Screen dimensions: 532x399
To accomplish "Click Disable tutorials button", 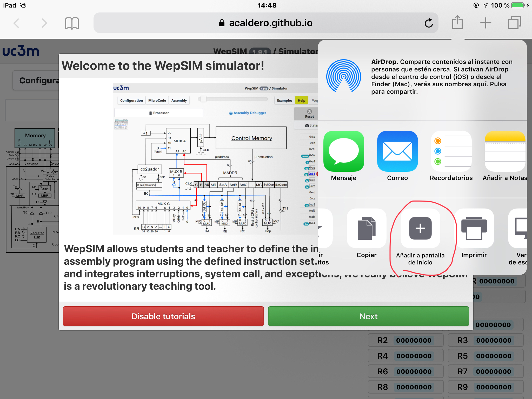I will click(163, 316).
